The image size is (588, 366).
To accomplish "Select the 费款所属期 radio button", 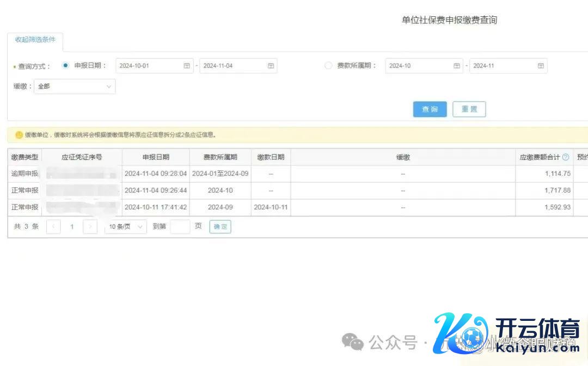I will (328, 65).
